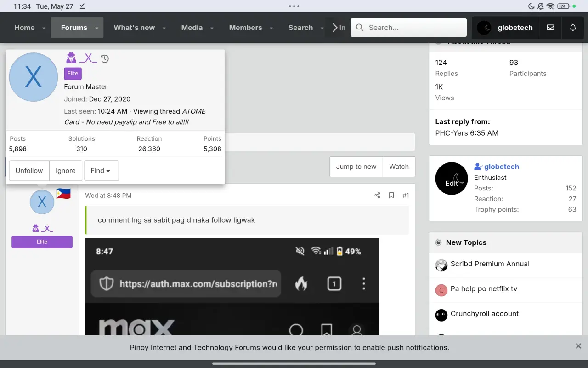The height and width of the screenshot is (368, 588).
Task: Open the Members tab
Action: click(245, 28)
